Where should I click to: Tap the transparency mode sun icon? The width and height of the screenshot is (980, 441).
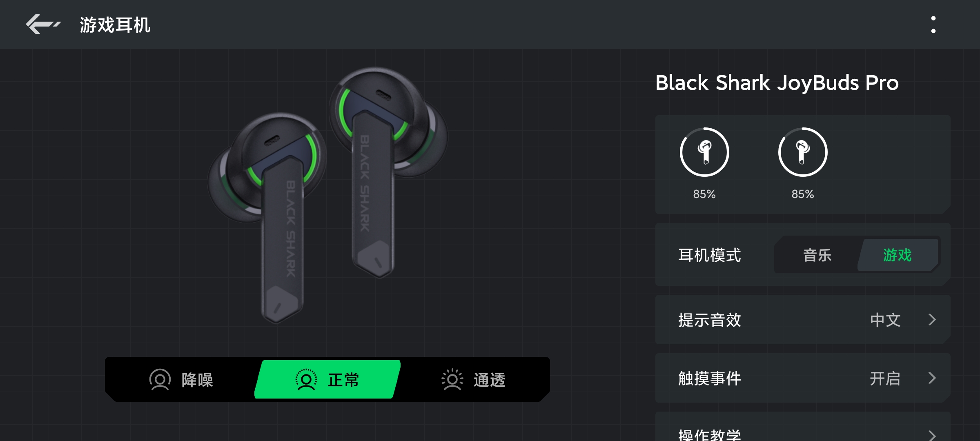(x=452, y=380)
